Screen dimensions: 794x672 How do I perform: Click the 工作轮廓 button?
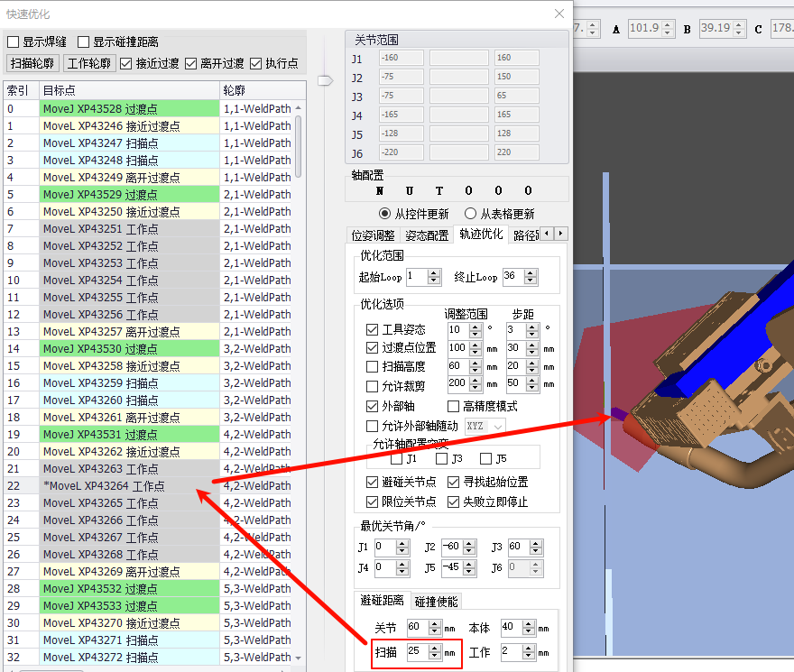click(x=90, y=64)
